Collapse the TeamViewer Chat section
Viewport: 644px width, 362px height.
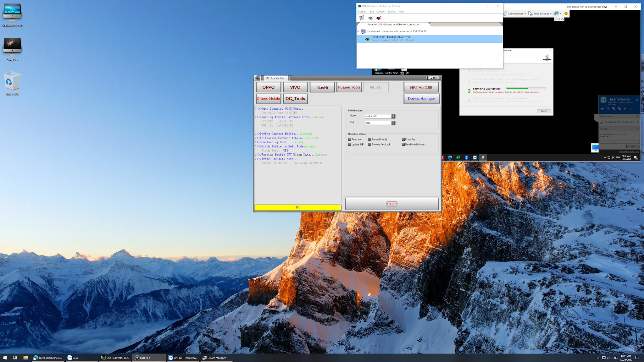[x=600, y=129]
